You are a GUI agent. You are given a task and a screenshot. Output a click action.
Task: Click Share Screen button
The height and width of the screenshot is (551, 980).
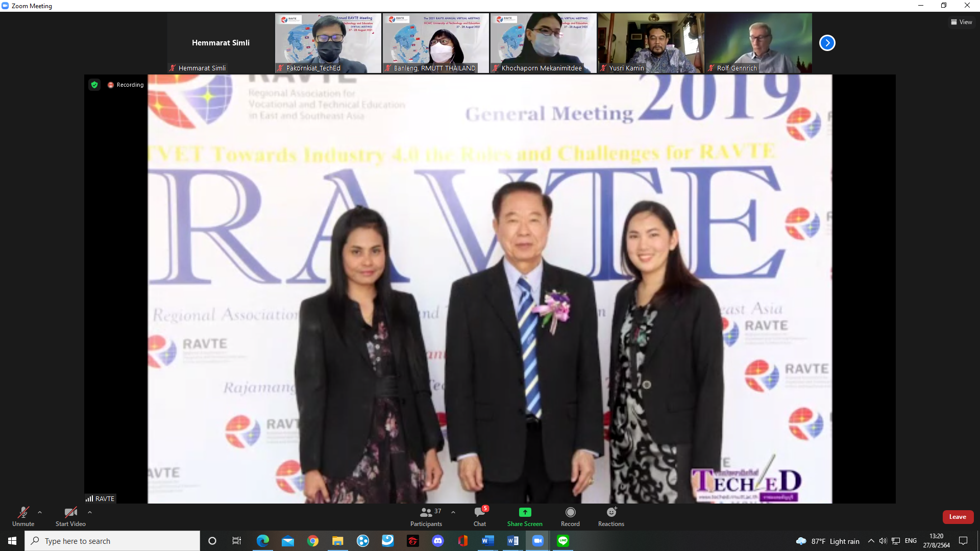pyautogui.click(x=525, y=516)
